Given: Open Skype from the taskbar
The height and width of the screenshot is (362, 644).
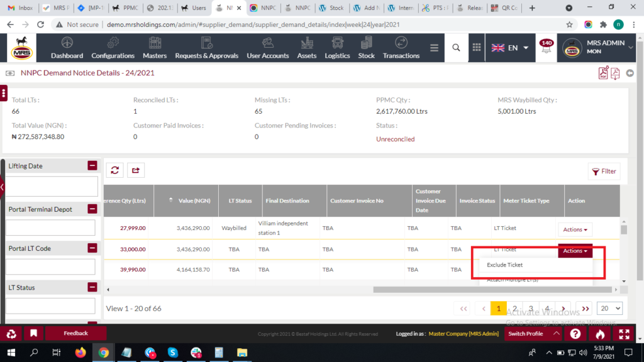Looking at the screenshot, I should click(172, 353).
